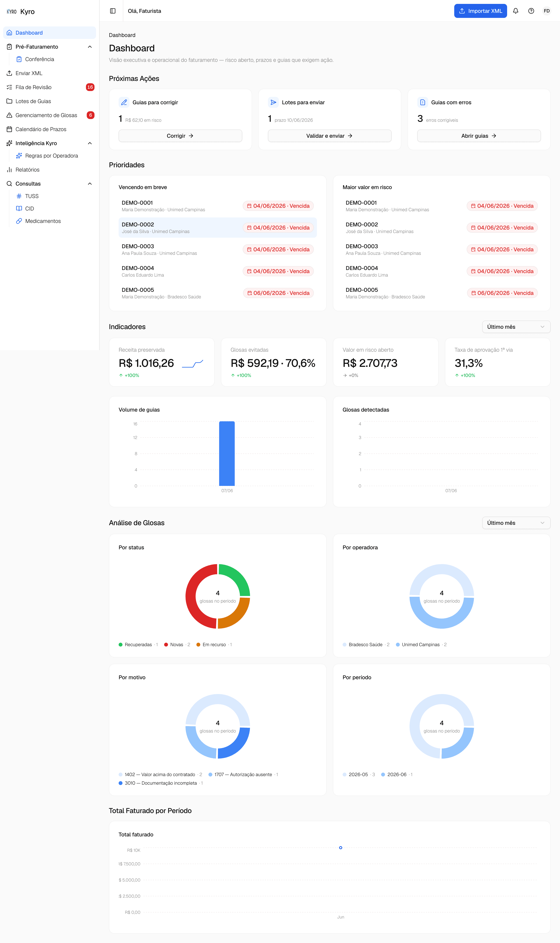The height and width of the screenshot is (943, 560).
Task: Click the Valor em risco aberto R$ 2.707,73
Action: pyautogui.click(x=370, y=363)
